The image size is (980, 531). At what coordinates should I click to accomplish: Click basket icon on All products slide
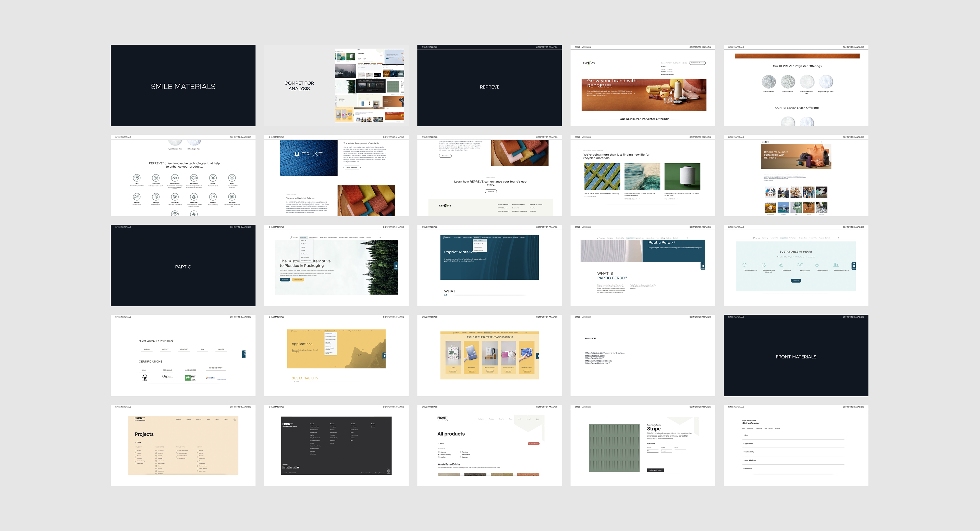pyautogui.click(x=537, y=419)
